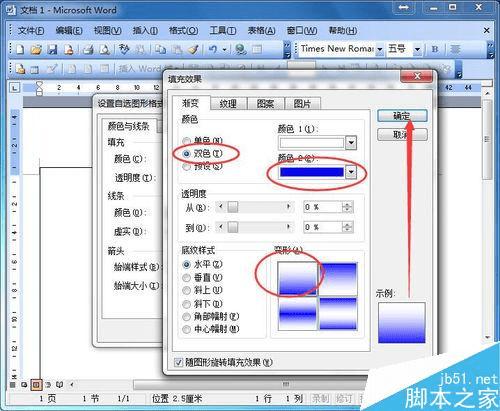Image resolution: width=500 pixels, height=411 pixels.
Task: Select 颜色与线条 tab in the format dialog
Action: tap(129, 126)
